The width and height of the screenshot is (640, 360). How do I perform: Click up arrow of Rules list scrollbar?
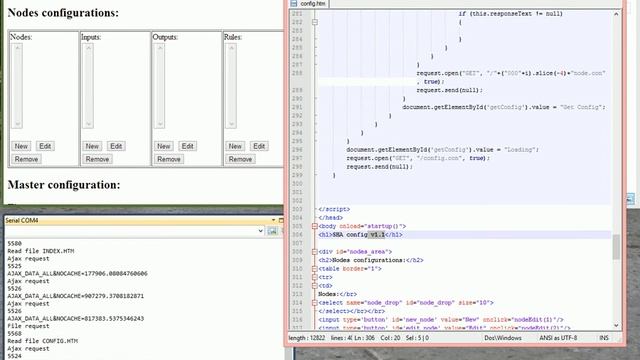(x=231, y=48)
